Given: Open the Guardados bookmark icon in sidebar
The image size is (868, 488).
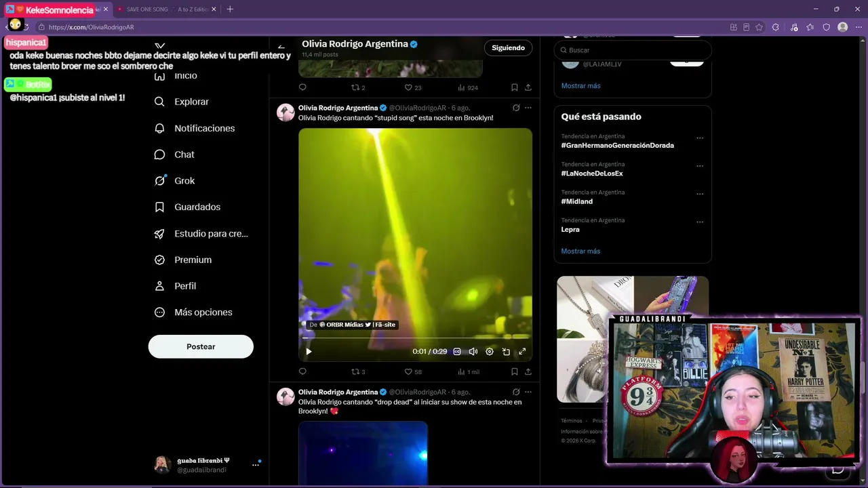Looking at the screenshot, I should [x=159, y=207].
